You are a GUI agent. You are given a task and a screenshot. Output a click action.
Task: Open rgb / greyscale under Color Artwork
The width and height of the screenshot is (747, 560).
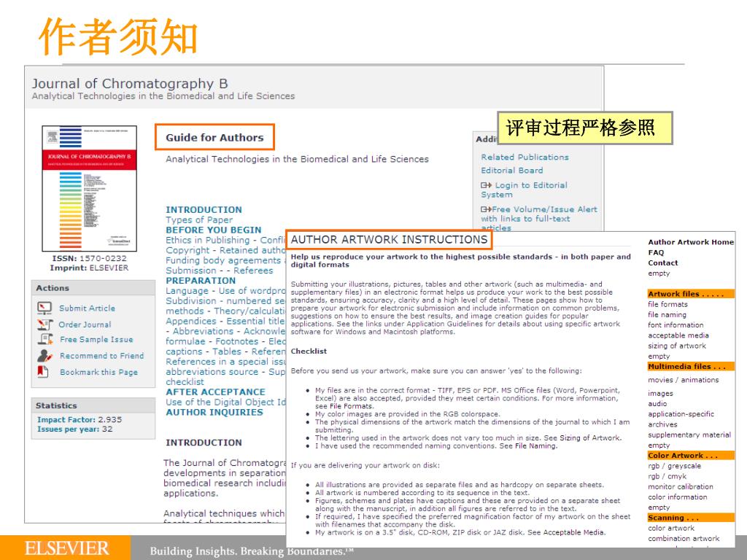click(674, 466)
